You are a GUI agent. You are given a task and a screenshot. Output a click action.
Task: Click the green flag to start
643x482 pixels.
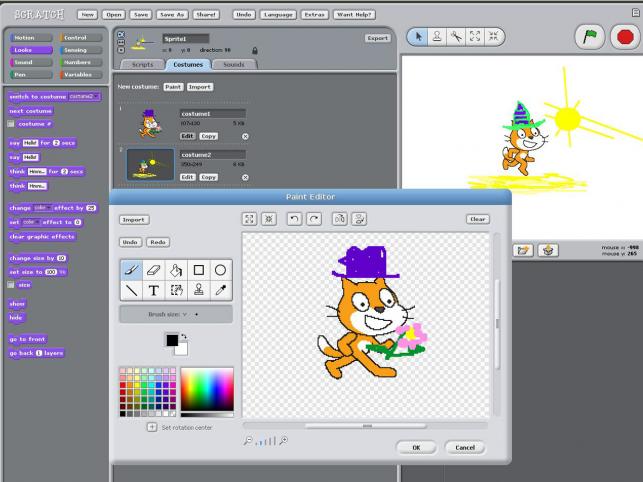pyautogui.click(x=590, y=37)
